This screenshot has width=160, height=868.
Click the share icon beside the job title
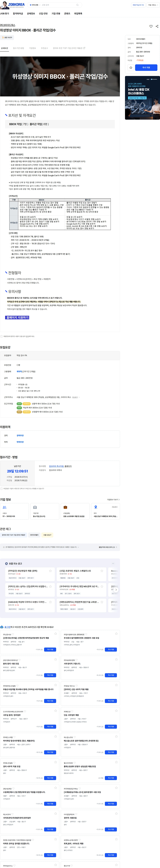pyautogui.click(x=157, y=26)
